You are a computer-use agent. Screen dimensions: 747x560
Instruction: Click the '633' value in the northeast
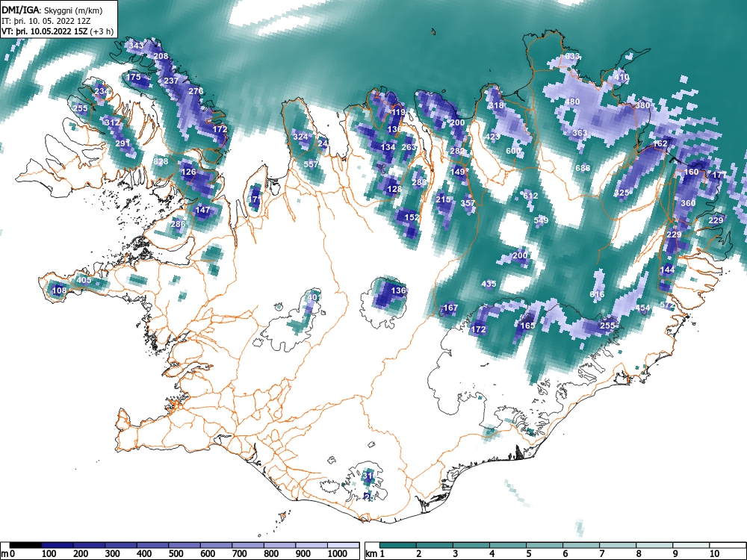pyautogui.click(x=573, y=57)
